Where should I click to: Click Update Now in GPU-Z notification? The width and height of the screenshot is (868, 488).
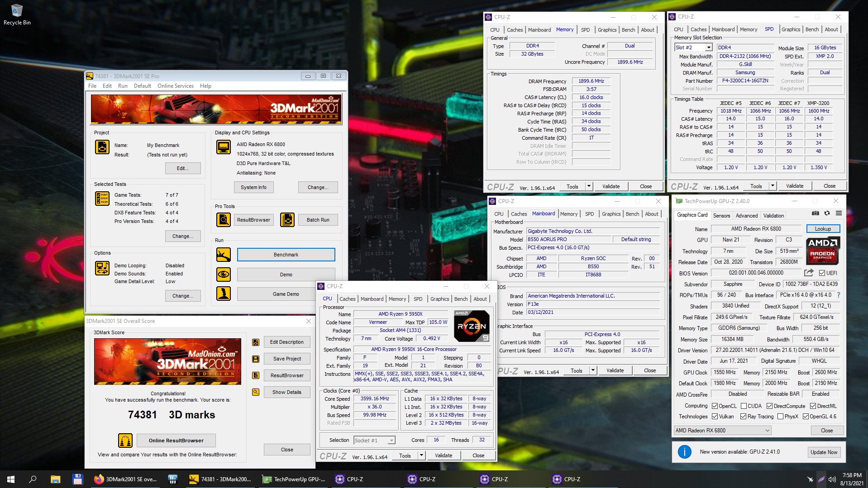click(824, 452)
